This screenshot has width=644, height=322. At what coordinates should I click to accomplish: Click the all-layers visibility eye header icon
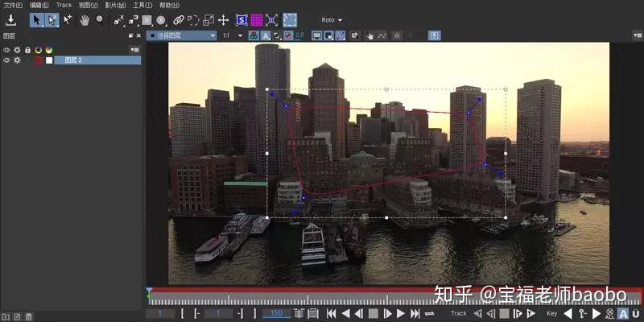[6, 50]
